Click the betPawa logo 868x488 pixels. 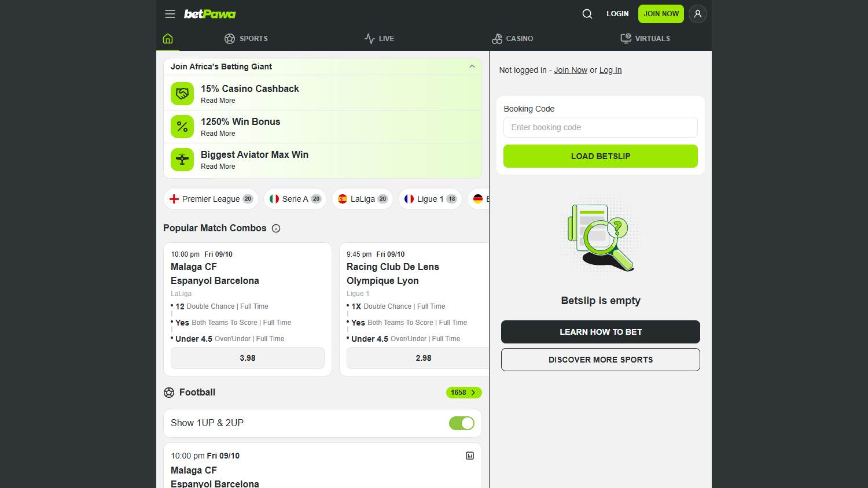(x=210, y=14)
